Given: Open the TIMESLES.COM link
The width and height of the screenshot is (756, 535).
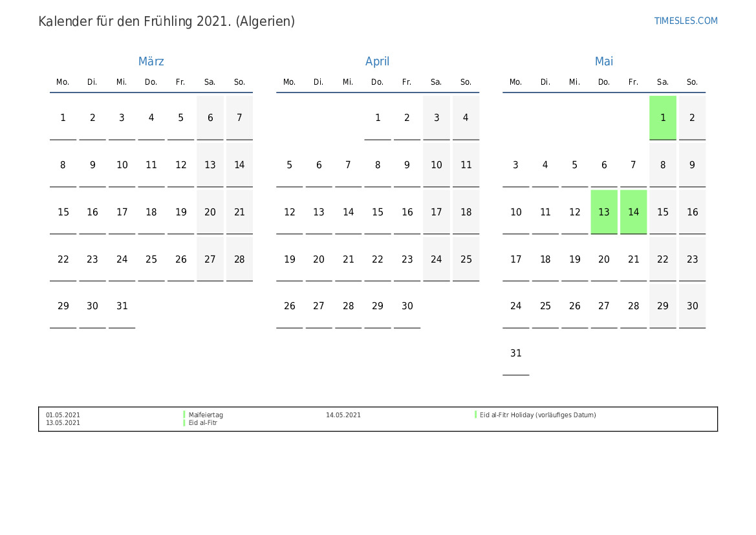Looking at the screenshot, I should click(686, 21).
